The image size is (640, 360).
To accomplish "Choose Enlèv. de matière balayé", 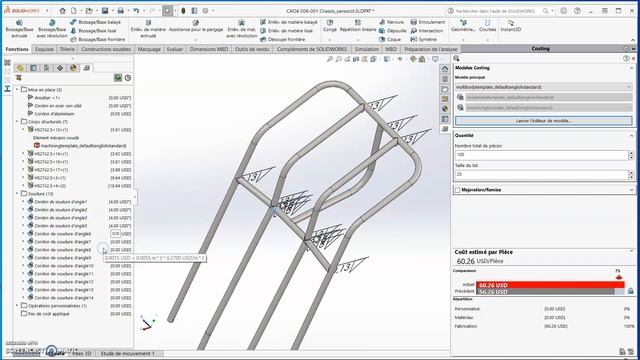I will pyautogui.click(x=289, y=22).
